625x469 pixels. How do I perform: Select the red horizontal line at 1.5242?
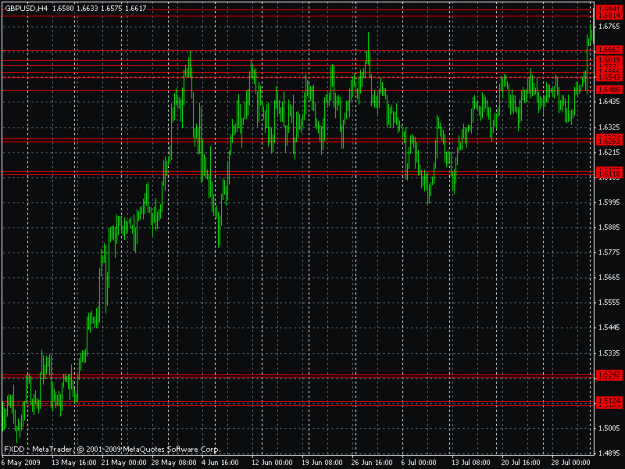tap(298, 375)
